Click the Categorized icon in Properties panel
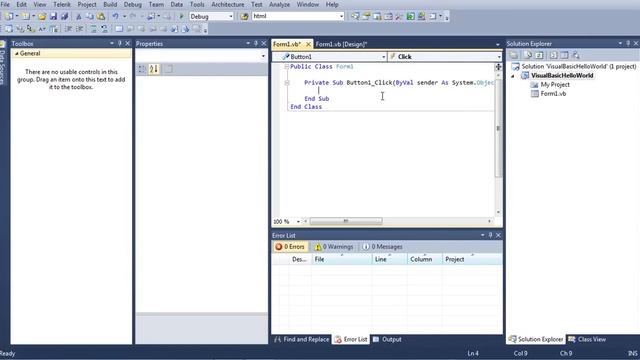Viewport: 640px width, 360px height. click(x=142, y=69)
